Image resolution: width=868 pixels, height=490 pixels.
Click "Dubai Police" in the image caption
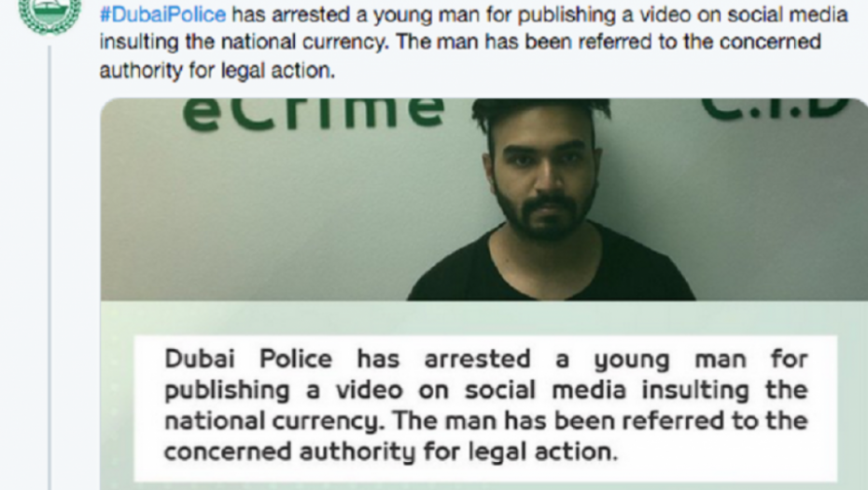(248, 359)
